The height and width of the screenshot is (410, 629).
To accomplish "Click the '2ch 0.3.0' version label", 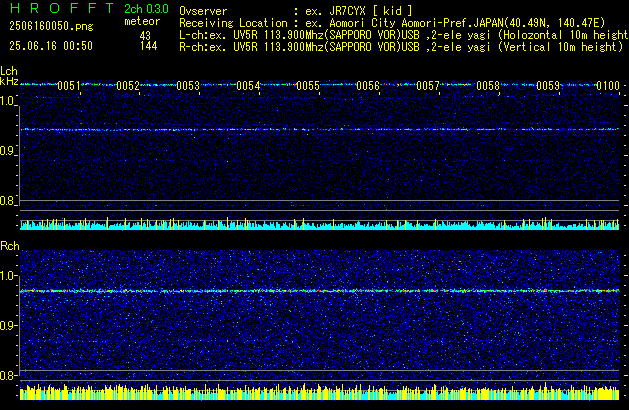I will coord(146,8).
